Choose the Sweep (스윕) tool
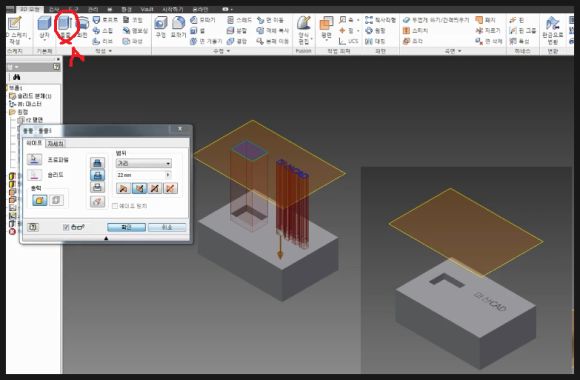580x380 pixels. pos(103,31)
